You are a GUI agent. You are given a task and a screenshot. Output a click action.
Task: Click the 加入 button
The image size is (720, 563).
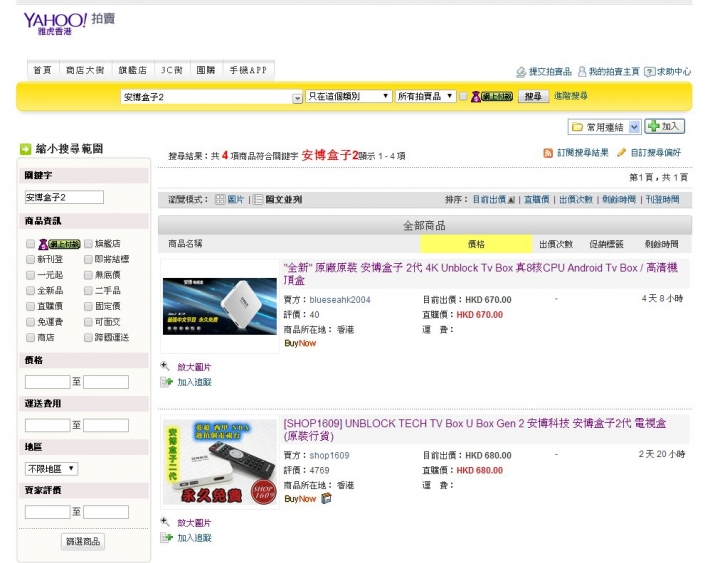664,126
